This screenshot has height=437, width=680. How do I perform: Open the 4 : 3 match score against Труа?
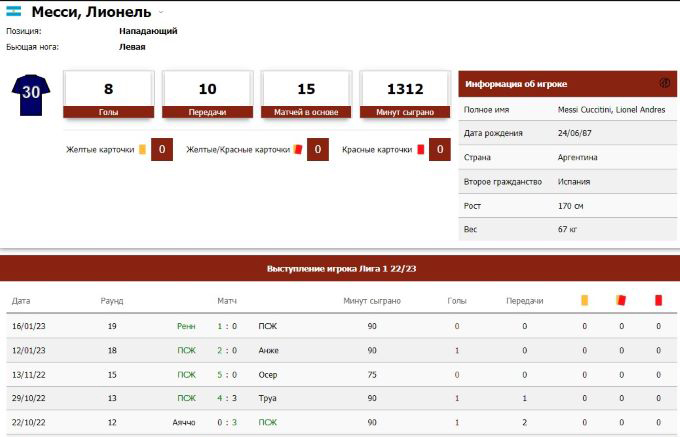click(227, 398)
